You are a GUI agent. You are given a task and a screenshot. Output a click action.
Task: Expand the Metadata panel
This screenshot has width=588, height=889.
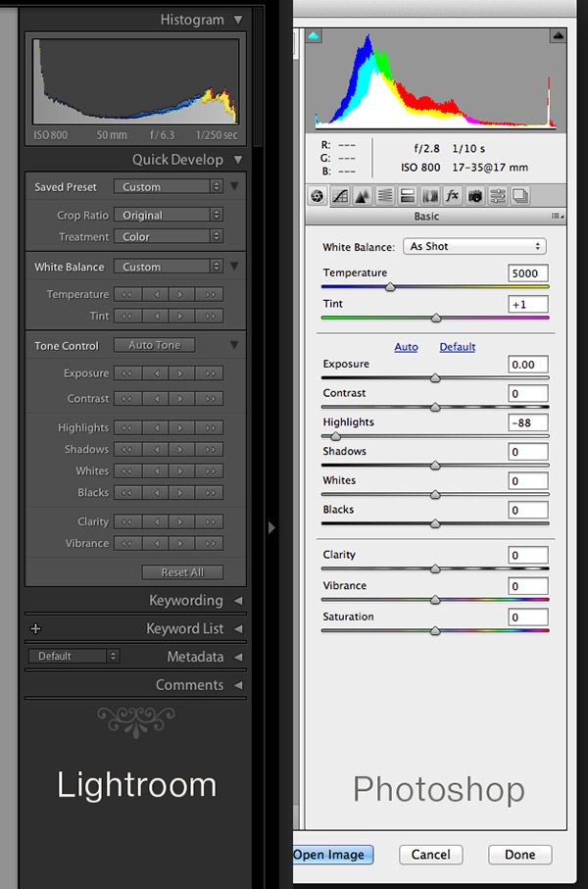(239, 657)
